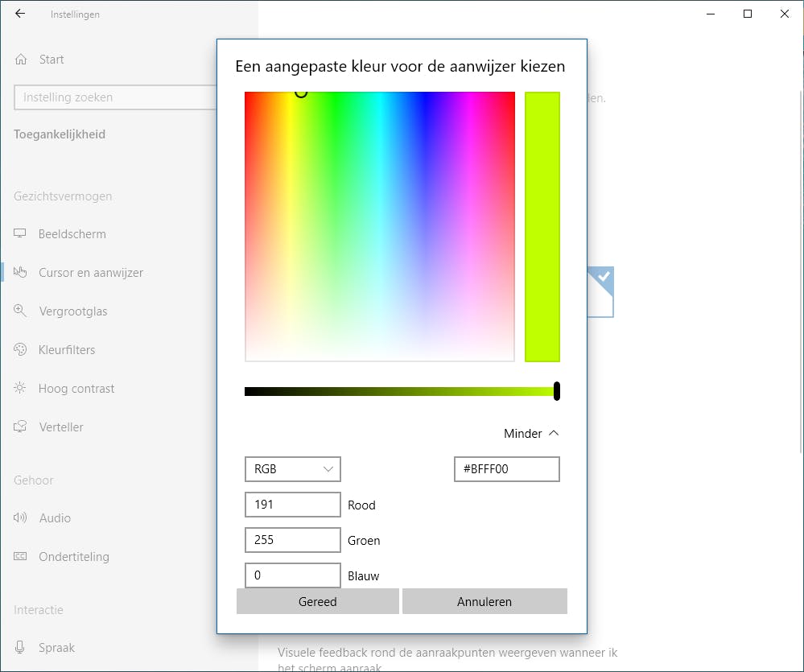Go to Kleurfilters settings page
804x672 pixels.
point(67,350)
